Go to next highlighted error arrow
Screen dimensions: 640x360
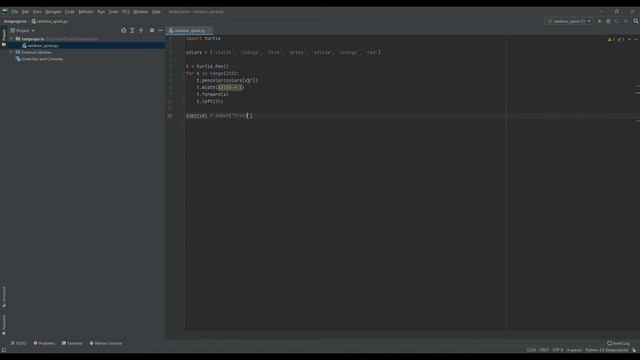click(636, 40)
